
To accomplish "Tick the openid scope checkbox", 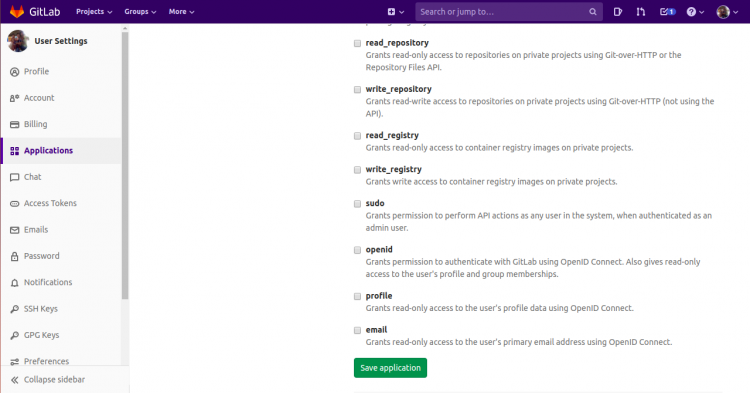I will point(357,251).
